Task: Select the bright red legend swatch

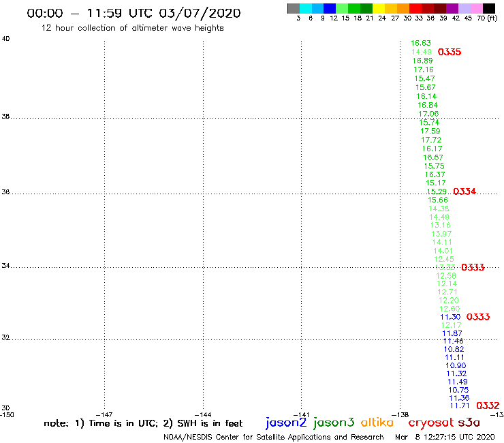Action: [x=415, y=9]
